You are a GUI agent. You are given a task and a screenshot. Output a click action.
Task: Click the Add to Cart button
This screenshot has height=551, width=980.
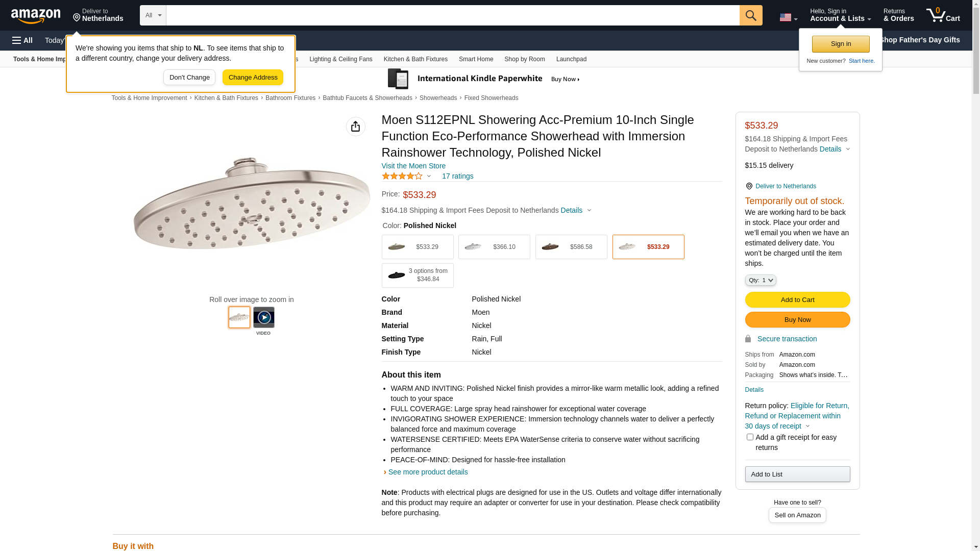coord(797,300)
